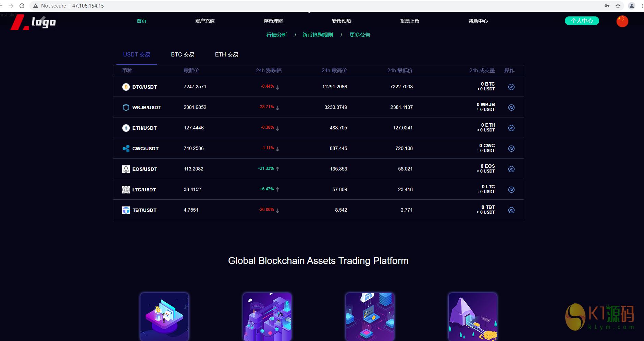
Task: Click the trade icon for TBT/USDT row
Action: (x=511, y=210)
